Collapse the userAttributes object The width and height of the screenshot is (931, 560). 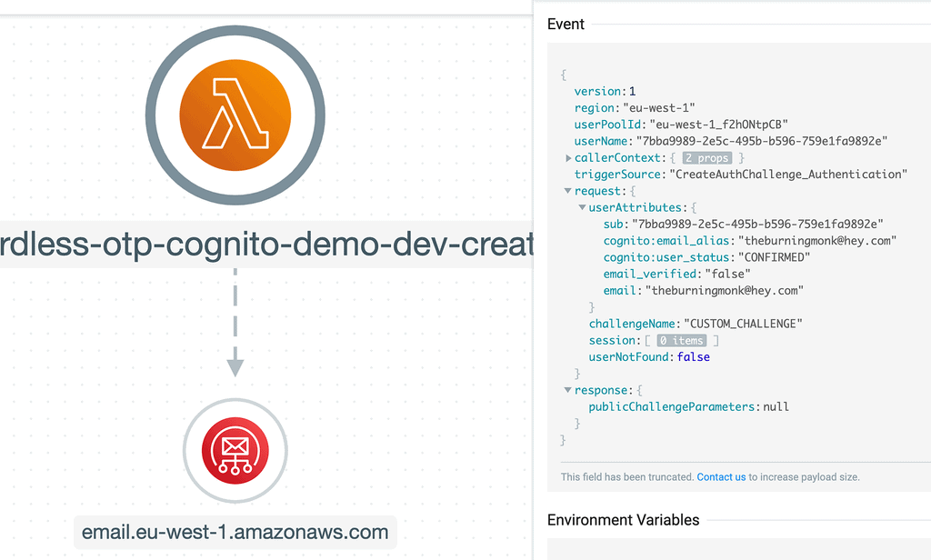582,208
